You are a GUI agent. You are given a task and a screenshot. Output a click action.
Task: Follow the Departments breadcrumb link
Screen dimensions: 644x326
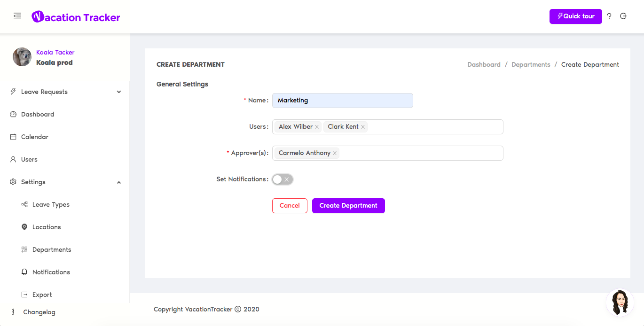(x=531, y=64)
